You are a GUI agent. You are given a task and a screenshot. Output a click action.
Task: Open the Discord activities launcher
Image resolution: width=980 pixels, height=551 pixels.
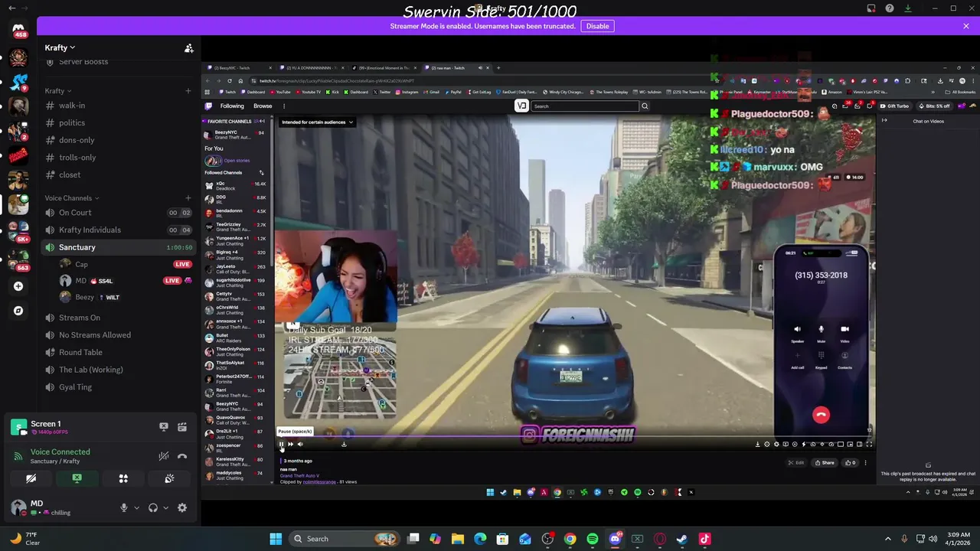tap(123, 478)
